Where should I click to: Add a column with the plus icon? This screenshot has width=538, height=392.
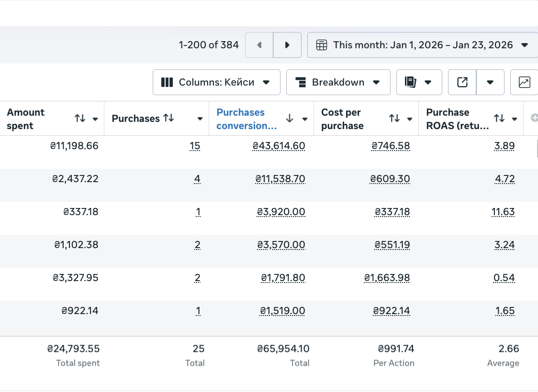(x=534, y=118)
